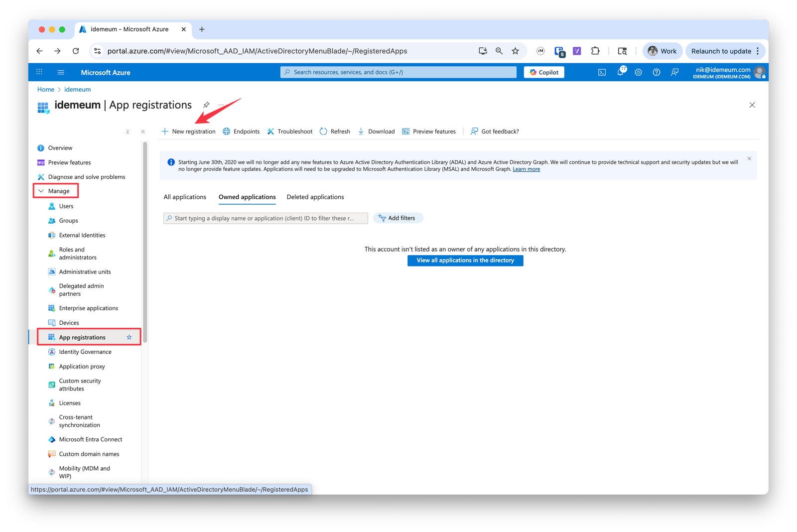Open Users in sidebar
This screenshot has height=532, width=797.
(66, 206)
